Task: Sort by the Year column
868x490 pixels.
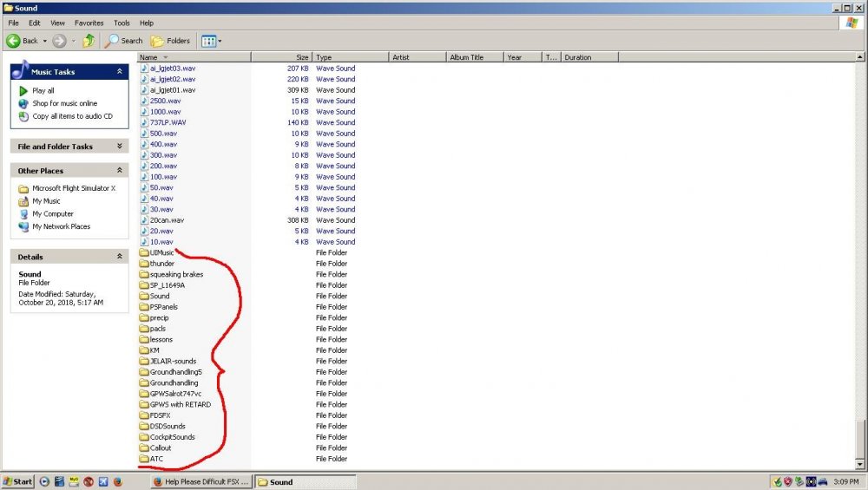Action: click(x=523, y=57)
